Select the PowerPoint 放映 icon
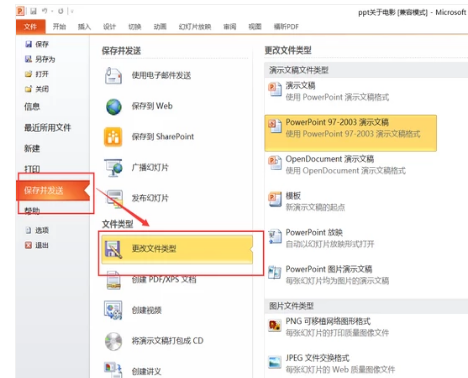 275,236
